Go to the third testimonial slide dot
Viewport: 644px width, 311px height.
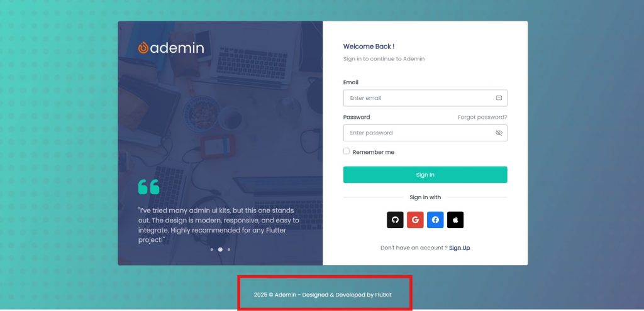(229, 249)
